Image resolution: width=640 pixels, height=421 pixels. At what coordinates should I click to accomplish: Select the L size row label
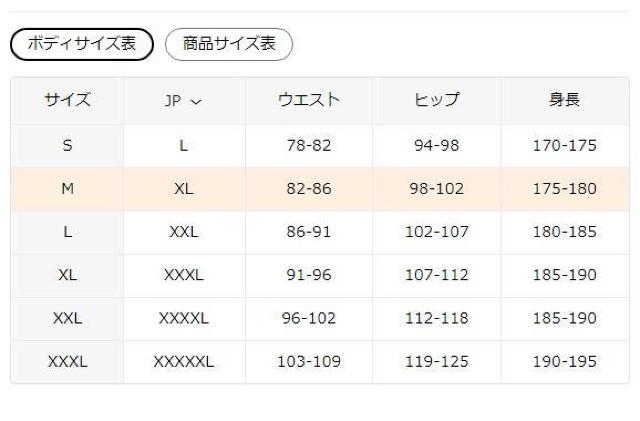[67, 232]
